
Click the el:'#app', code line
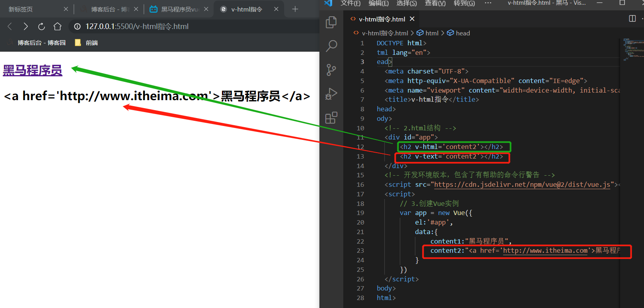pos(434,223)
